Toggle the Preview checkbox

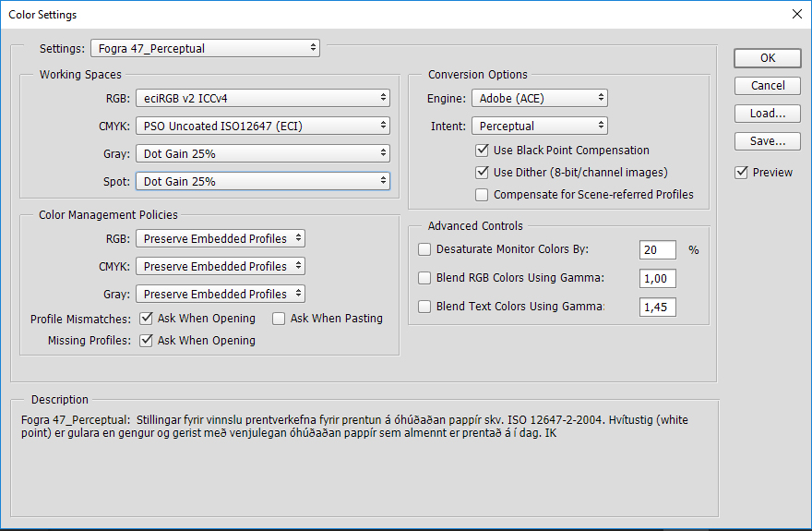(x=742, y=173)
